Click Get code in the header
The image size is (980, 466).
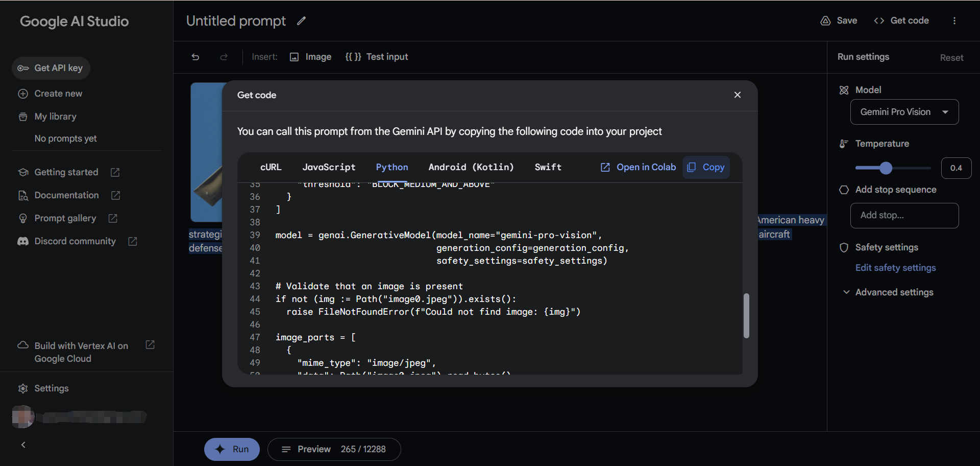901,21
